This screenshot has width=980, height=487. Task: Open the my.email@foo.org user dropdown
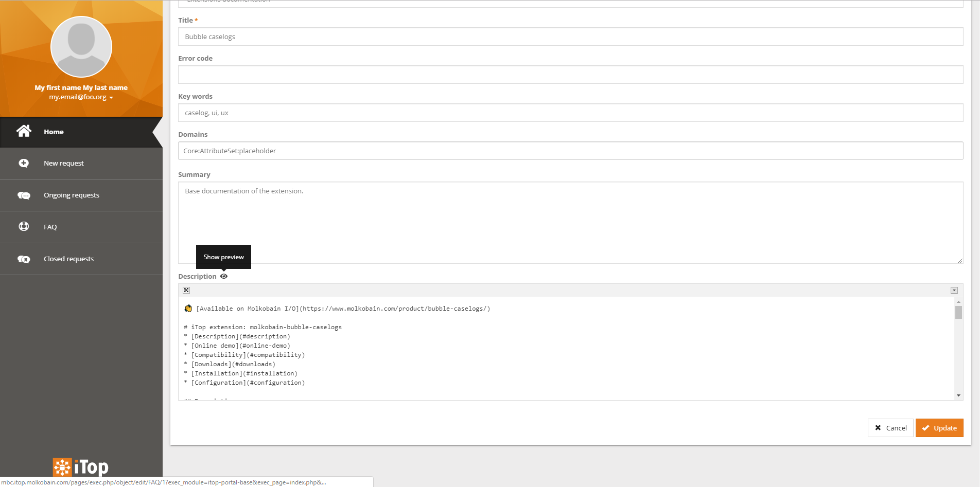point(81,97)
